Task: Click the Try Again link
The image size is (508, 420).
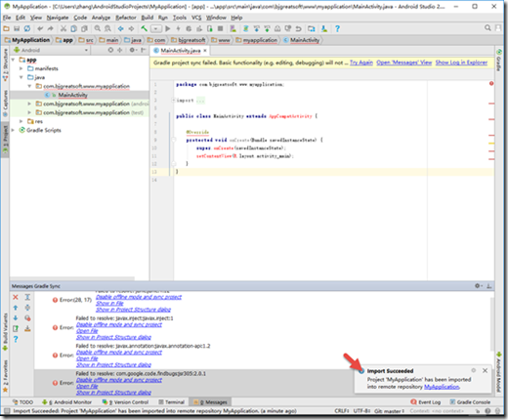Action: pos(361,63)
